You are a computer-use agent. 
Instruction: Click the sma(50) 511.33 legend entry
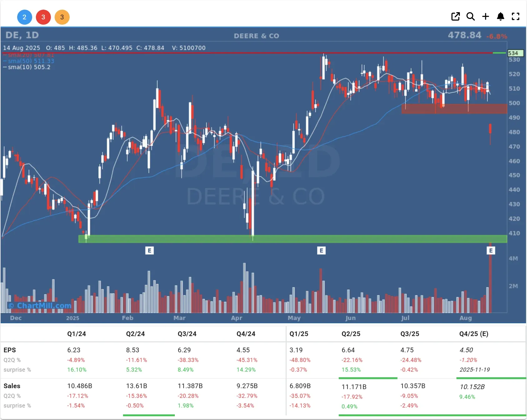click(29, 61)
